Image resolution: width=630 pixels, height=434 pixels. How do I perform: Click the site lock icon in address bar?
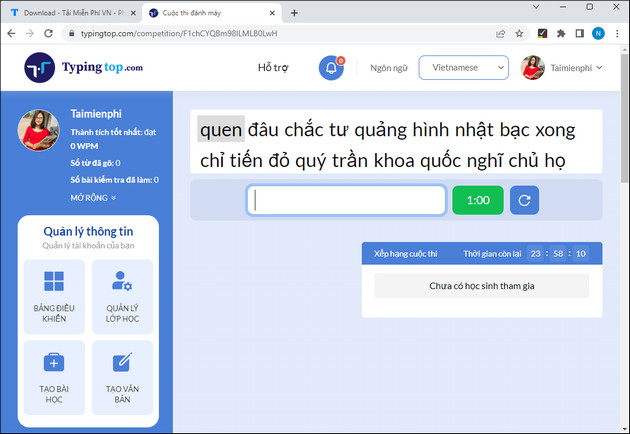pyautogui.click(x=71, y=33)
